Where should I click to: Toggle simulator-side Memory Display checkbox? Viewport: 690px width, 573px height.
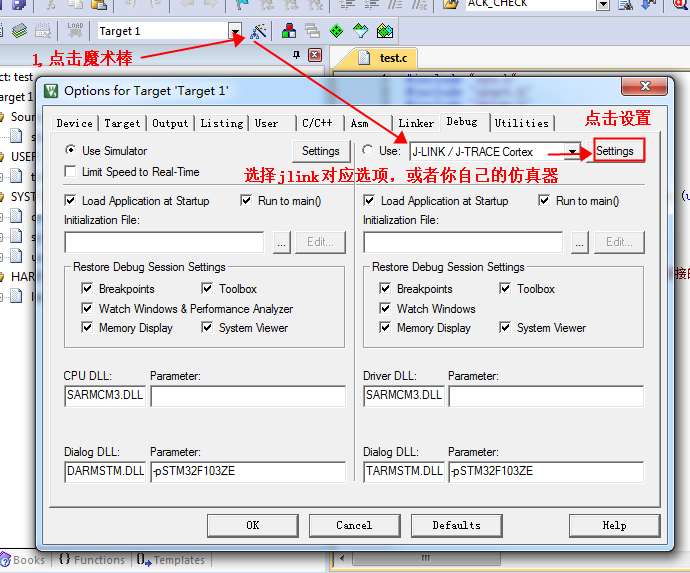coord(87,327)
